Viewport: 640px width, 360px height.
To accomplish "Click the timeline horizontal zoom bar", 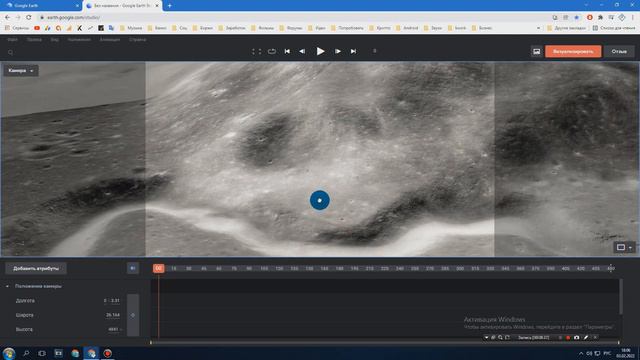I will (x=385, y=342).
